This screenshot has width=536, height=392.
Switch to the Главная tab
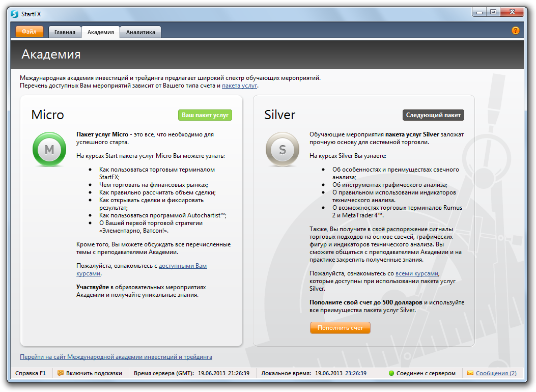pos(65,32)
